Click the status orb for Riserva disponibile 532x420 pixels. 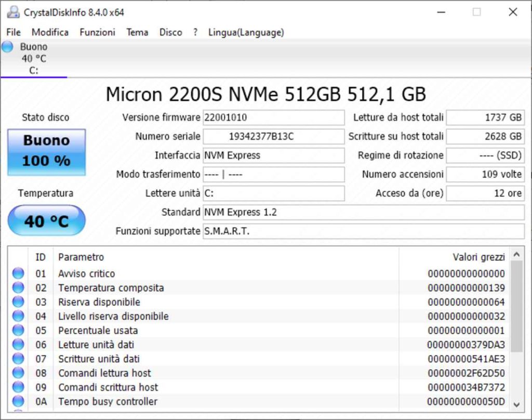18,302
